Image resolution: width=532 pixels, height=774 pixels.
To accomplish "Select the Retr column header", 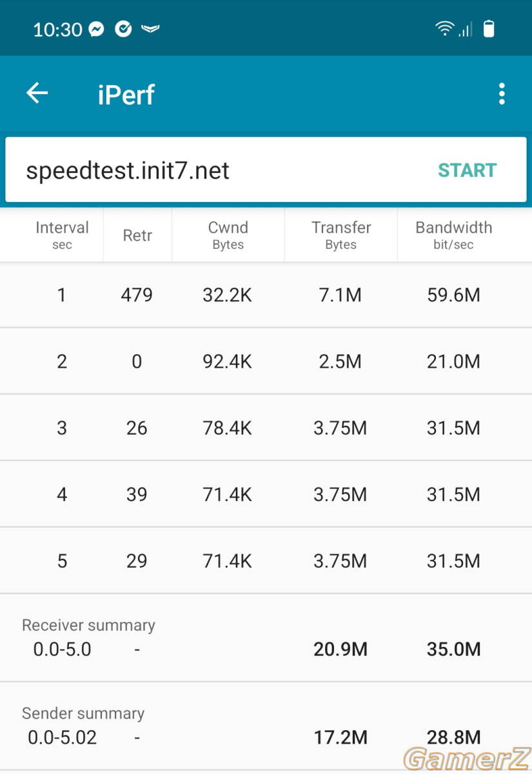I will (x=137, y=235).
